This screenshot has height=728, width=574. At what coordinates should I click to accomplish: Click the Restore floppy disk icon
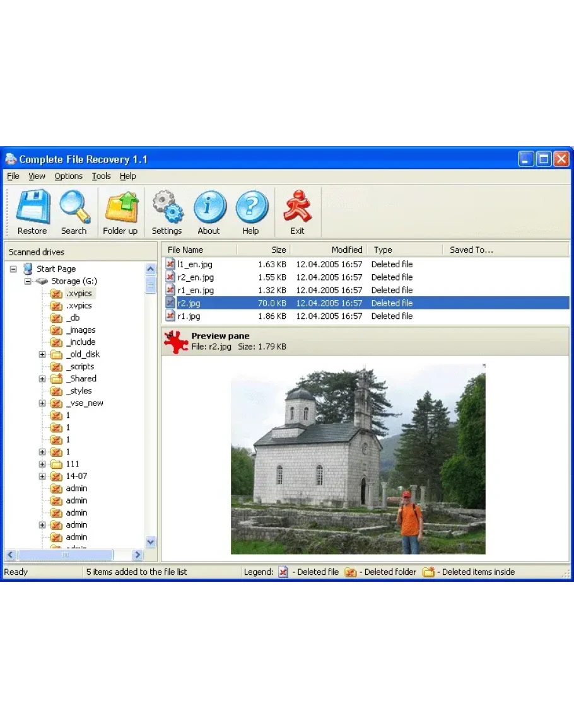click(32, 207)
